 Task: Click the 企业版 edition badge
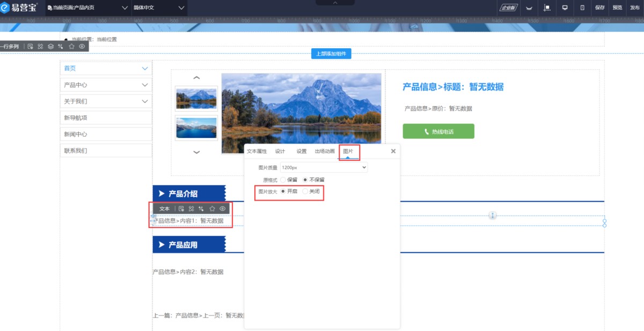(x=508, y=8)
